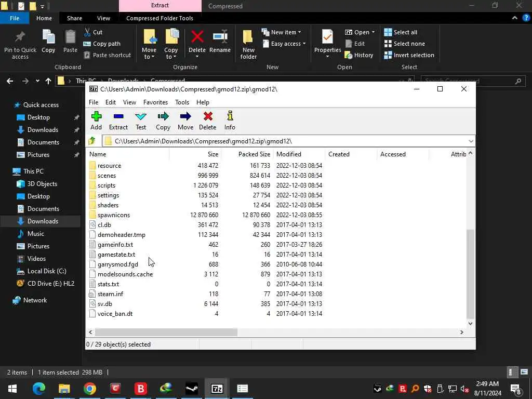
Task: Click Pin to Quick access in Explorer ribbon
Action: [20, 45]
